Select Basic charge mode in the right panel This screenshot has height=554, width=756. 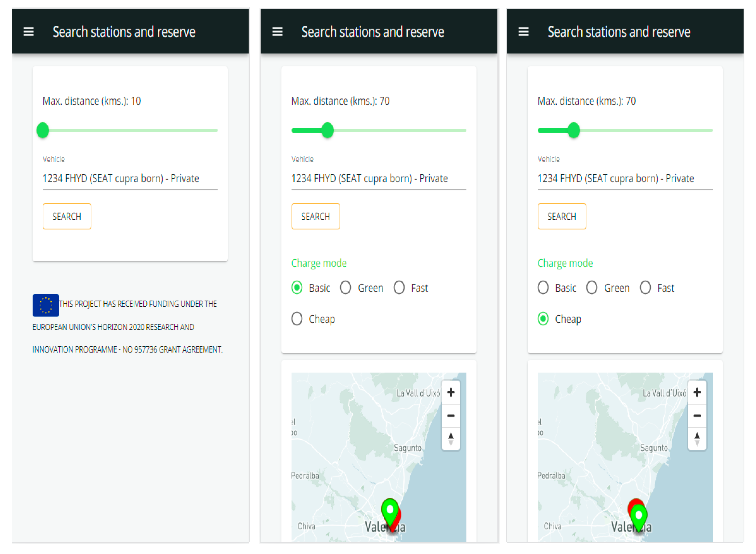543,288
